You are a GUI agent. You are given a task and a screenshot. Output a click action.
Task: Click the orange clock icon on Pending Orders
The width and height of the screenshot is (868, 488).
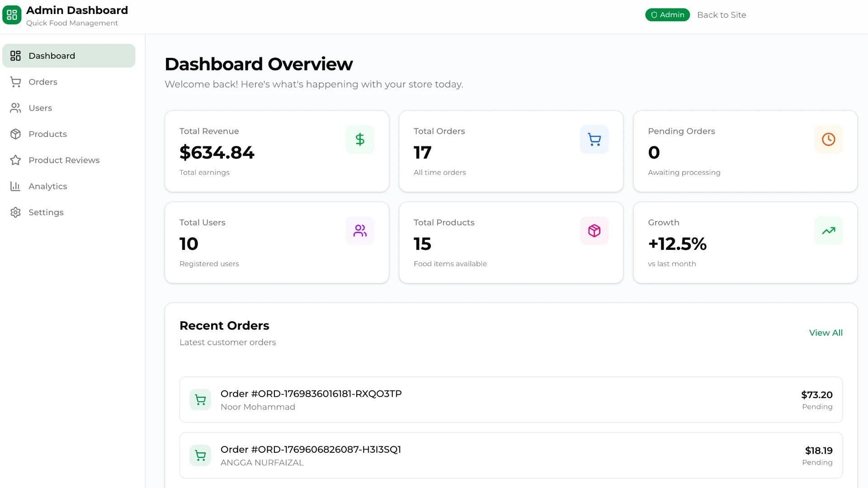tap(828, 139)
